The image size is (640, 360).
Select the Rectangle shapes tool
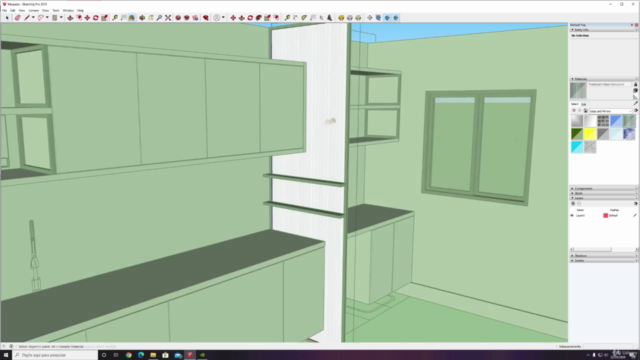(x=55, y=18)
